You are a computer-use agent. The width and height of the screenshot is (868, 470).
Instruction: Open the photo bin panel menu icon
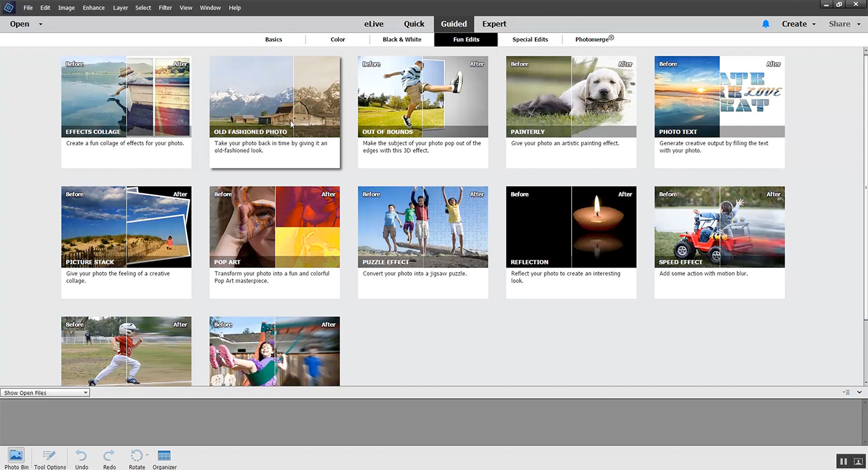pyautogui.click(x=846, y=392)
